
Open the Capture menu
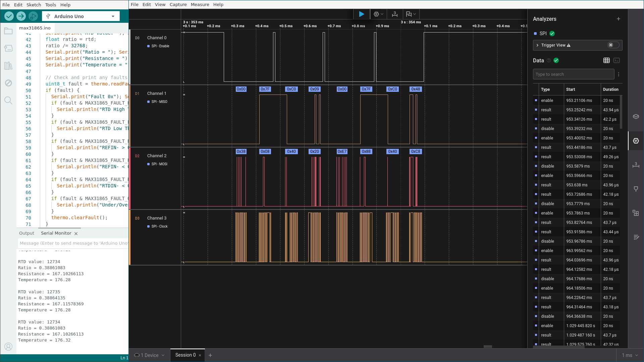click(178, 4)
